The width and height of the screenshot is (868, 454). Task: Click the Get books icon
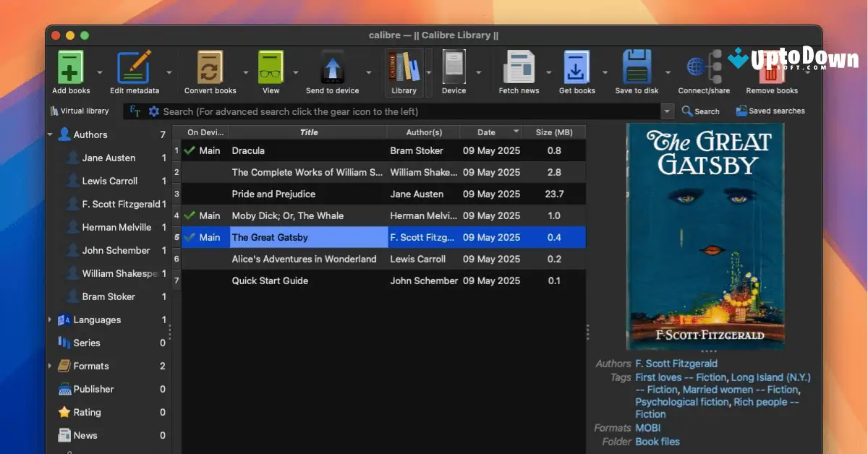coord(576,67)
